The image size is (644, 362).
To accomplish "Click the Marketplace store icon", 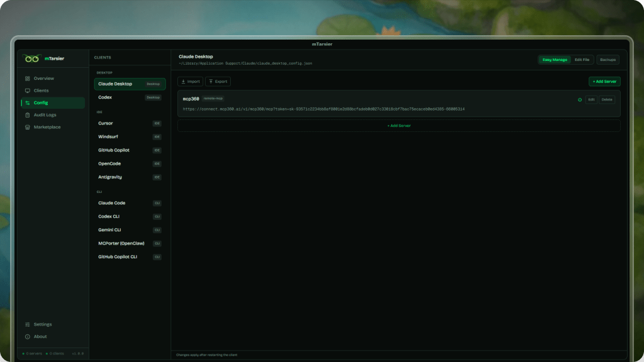I will 27,127.
